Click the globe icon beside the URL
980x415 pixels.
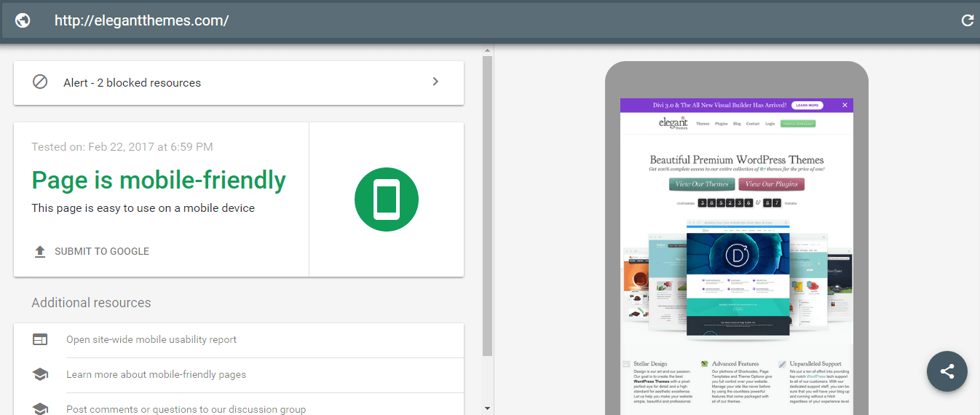tap(23, 20)
